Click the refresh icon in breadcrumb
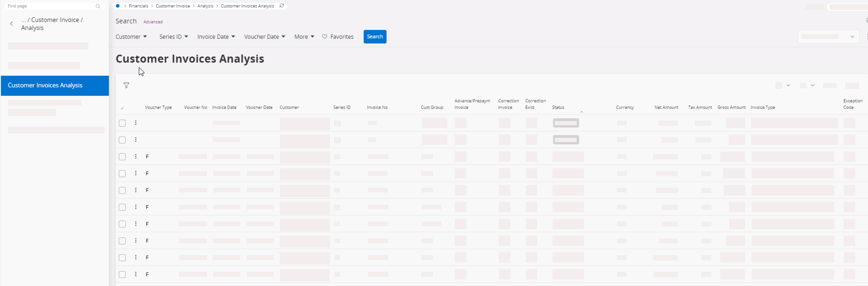Image resolution: width=868 pixels, height=286 pixels. 282,6
